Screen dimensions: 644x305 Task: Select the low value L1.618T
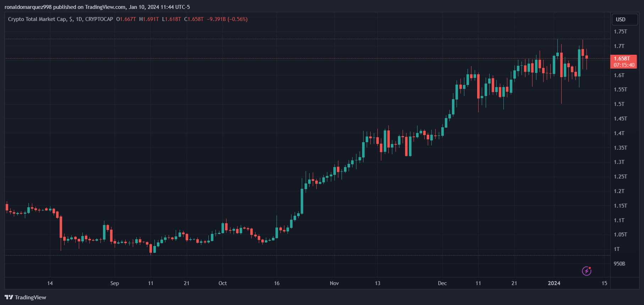(171, 19)
